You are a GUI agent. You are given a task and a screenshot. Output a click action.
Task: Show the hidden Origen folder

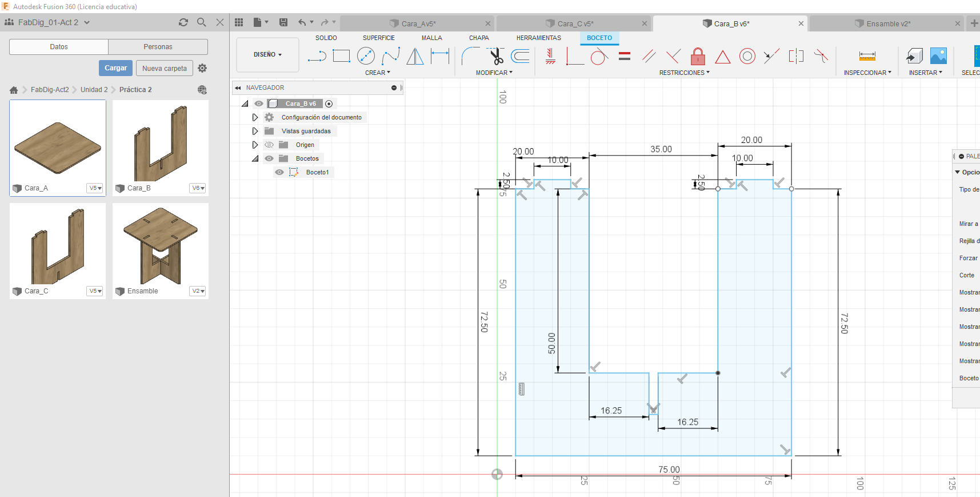pyautogui.click(x=269, y=145)
